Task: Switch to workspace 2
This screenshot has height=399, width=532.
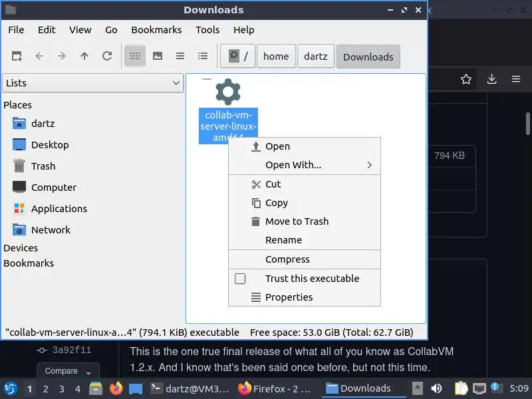Action: [45, 389]
